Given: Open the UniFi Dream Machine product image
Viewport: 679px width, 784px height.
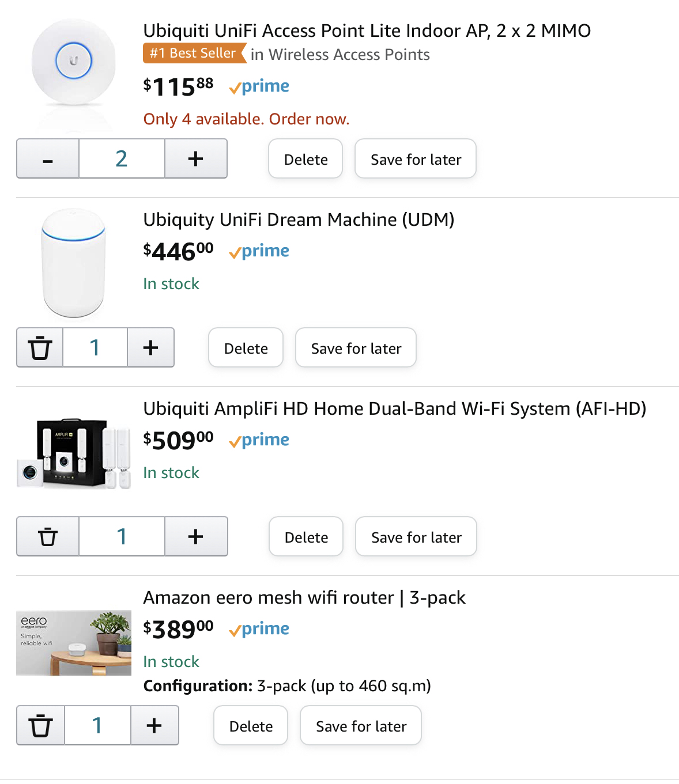Looking at the screenshot, I should point(74,263).
